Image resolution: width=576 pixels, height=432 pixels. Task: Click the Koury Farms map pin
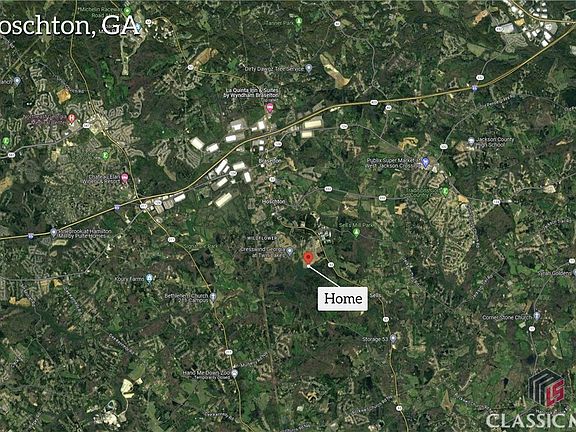point(149,278)
